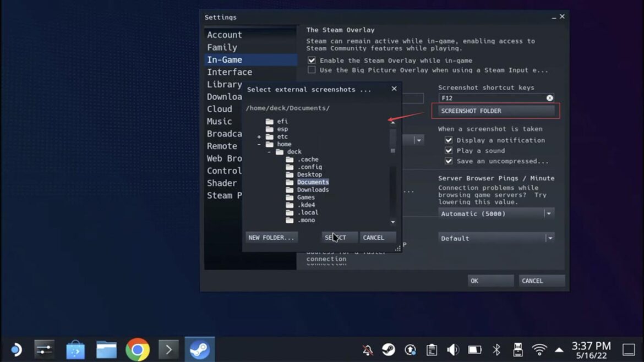Open battery status tray icon

[x=475, y=350]
